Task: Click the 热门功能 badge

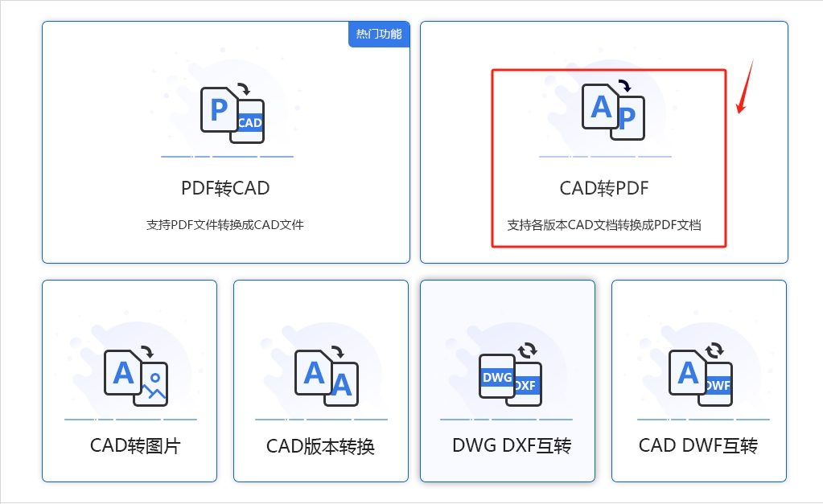Action: [379, 34]
